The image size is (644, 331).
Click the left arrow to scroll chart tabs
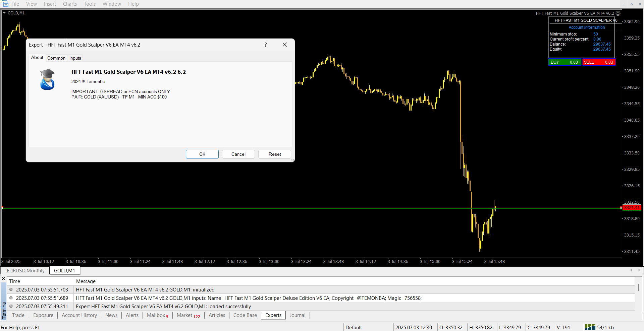631,270
